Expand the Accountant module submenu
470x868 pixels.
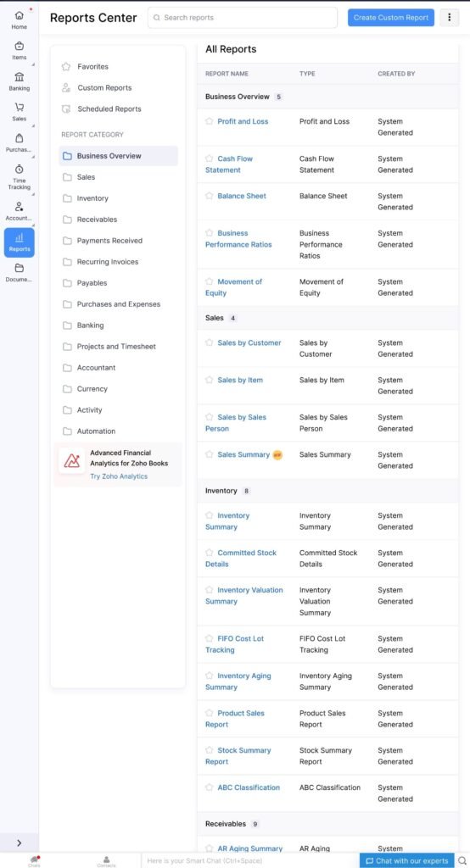click(x=33, y=225)
